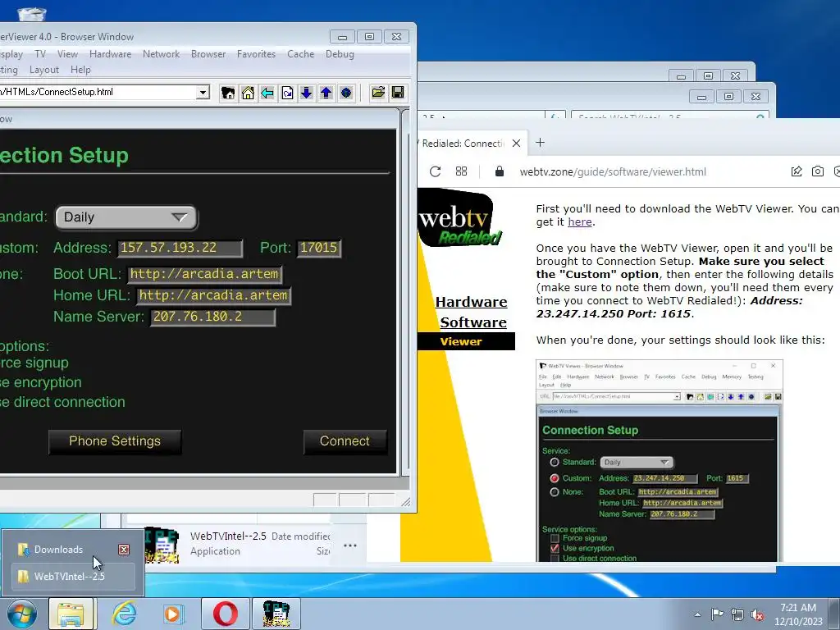840x630 pixels.
Task: Go back with the cyan left arrow
Action: click(x=267, y=93)
